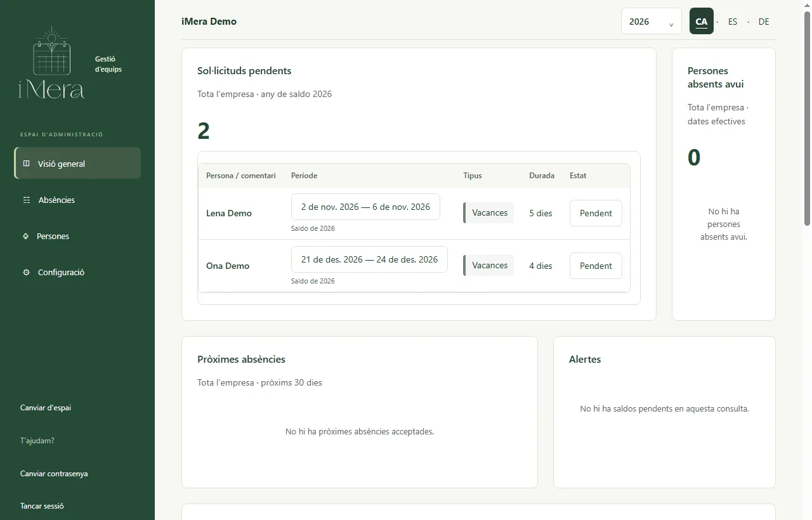The image size is (812, 520).
Task: Select CA language option
Action: (702, 22)
